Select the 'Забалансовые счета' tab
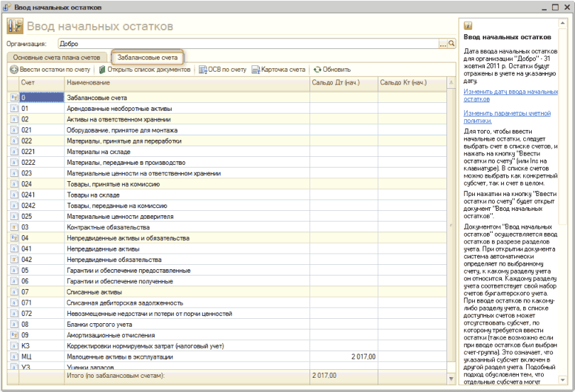This screenshot has height=392, width=575. pyautogui.click(x=147, y=57)
